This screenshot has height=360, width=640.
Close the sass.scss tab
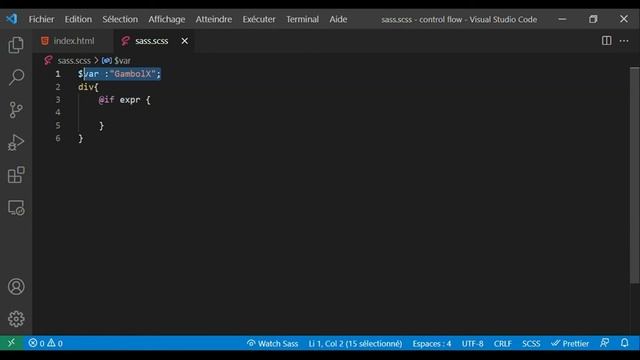(x=184, y=41)
